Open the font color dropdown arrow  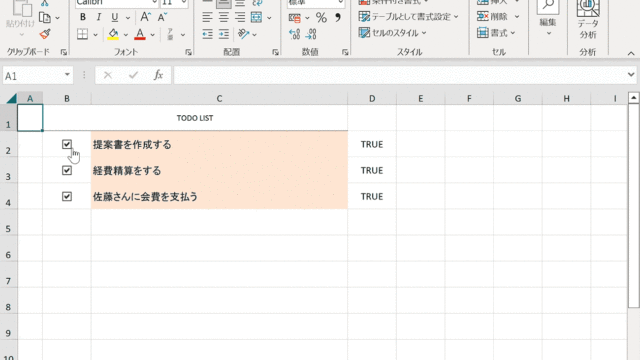click(153, 35)
